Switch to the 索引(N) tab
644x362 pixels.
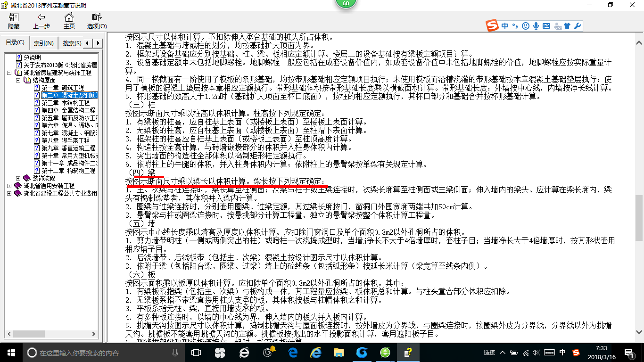43,43
